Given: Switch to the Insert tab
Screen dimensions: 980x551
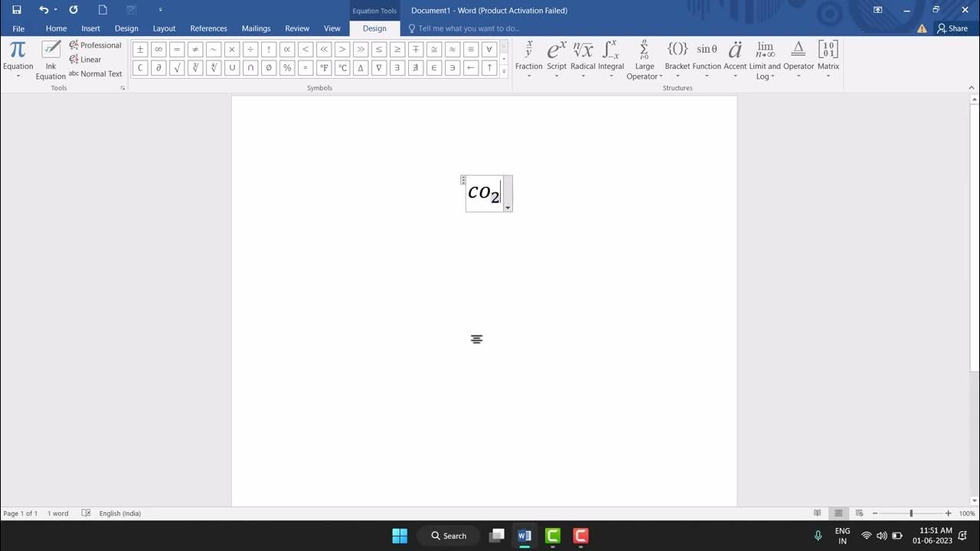Looking at the screenshot, I should click(91, 28).
